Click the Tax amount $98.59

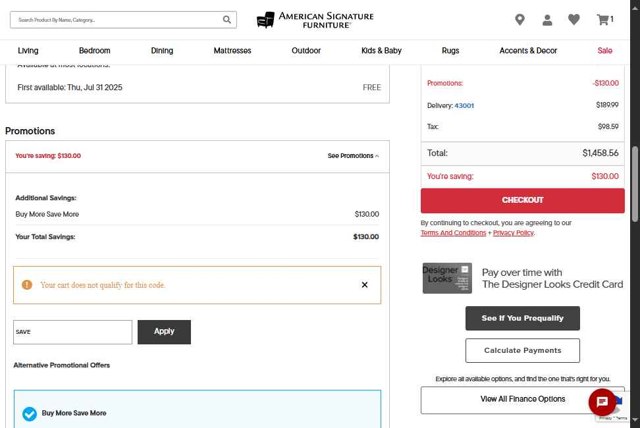(x=608, y=126)
